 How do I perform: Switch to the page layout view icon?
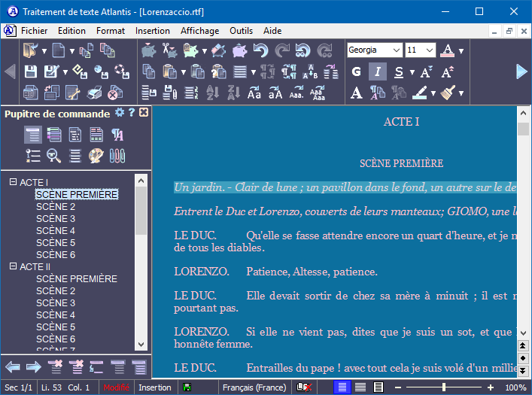pyautogui.click(x=378, y=387)
